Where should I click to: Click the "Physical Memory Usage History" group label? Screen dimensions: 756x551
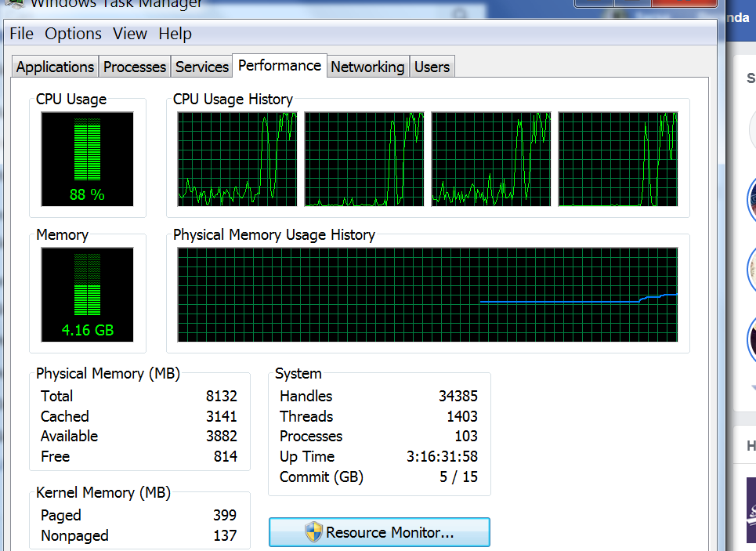[274, 235]
